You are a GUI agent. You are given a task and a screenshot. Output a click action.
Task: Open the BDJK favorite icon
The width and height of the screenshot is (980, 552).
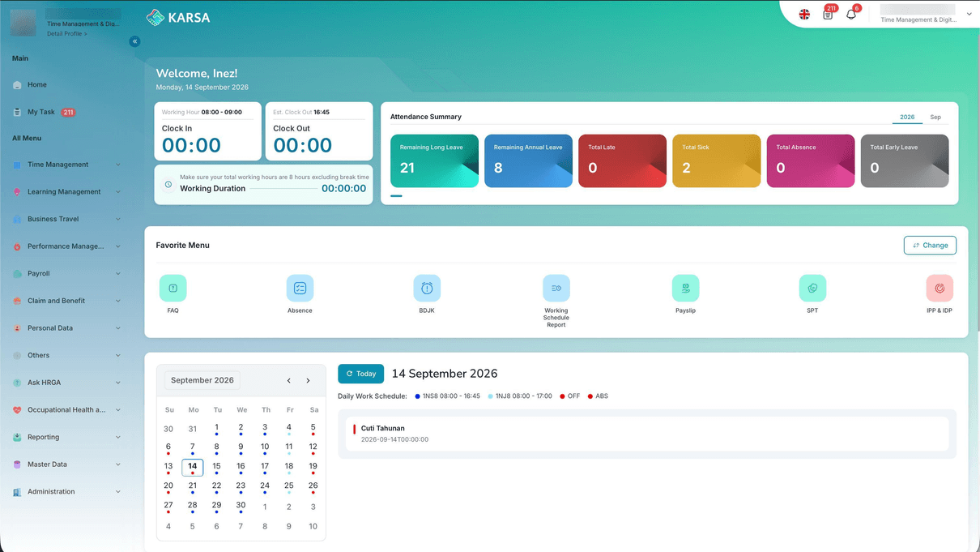(427, 288)
